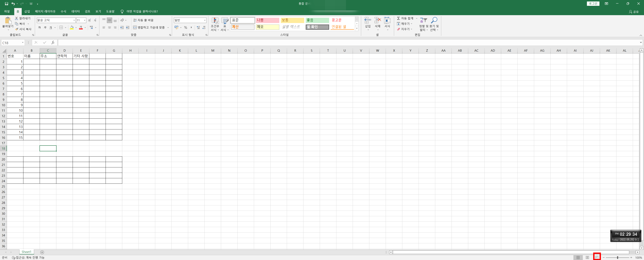Click the borders grid icon
Viewport: 644px width, 260px height.
click(61, 27)
